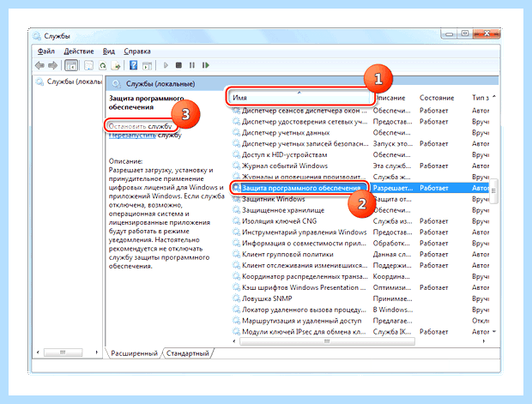Click left tree pane scroll right arrow
The height and width of the screenshot is (404, 532).
click(97, 353)
